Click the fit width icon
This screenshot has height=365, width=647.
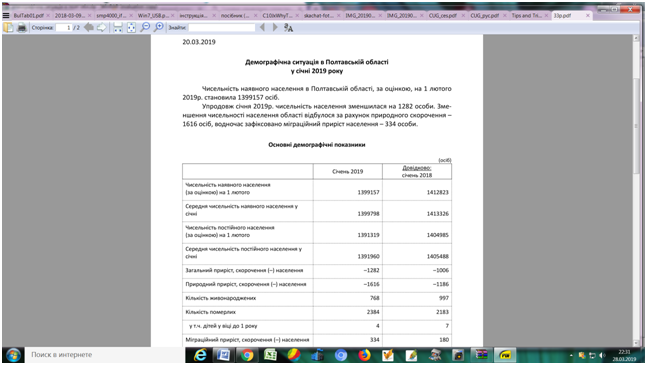(x=118, y=28)
